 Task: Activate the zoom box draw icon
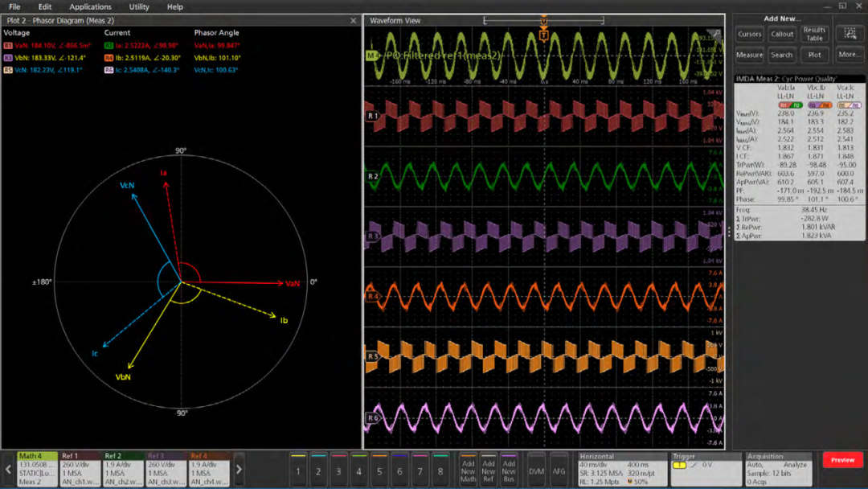click(850, 34)
